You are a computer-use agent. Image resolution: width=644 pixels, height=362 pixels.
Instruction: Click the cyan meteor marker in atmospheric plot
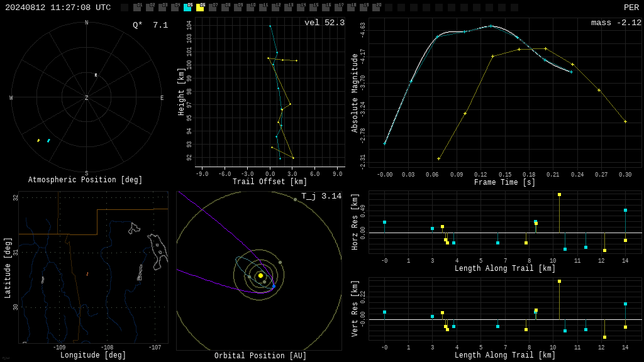(48, 141)
